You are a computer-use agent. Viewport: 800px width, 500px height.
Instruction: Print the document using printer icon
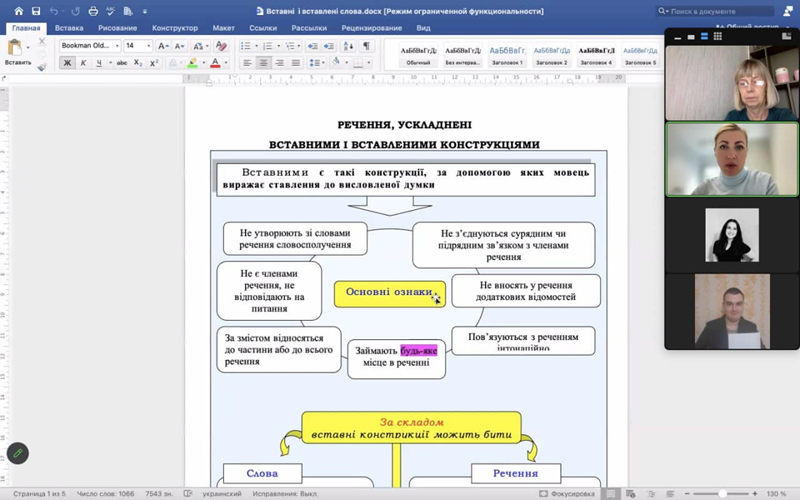(x=93, y=11)
